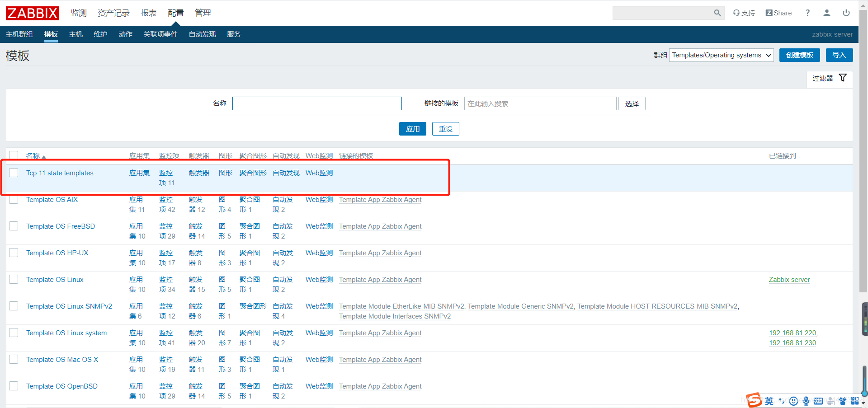The width and height of the screenshot is (868, 408).
Task: Click the 创建模板 button
Action: (800, 55)
